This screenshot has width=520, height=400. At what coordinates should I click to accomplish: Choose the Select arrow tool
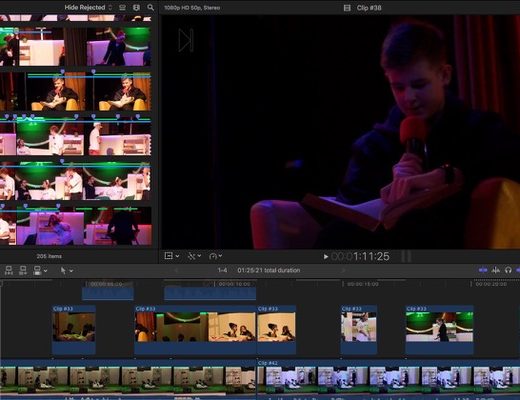(63, 270)
